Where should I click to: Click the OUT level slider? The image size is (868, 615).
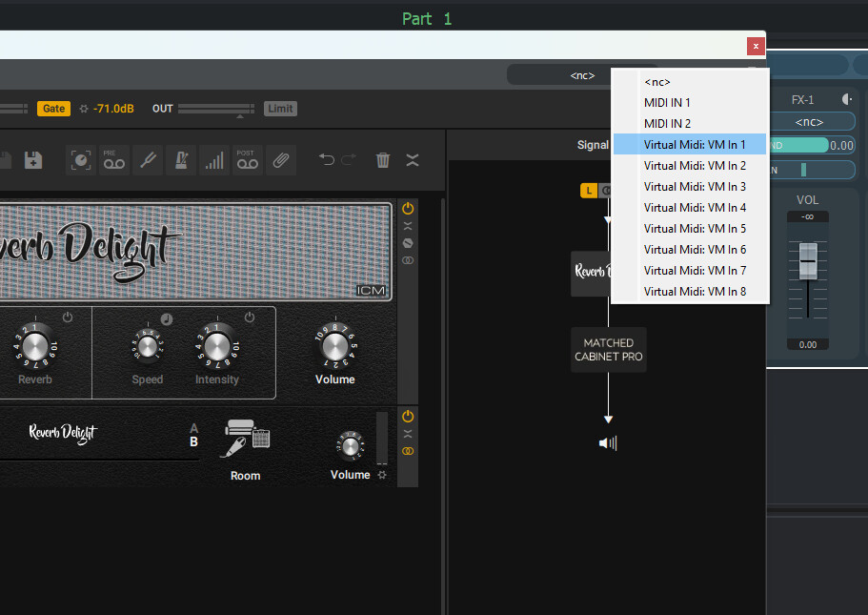[x=216, y=109]
